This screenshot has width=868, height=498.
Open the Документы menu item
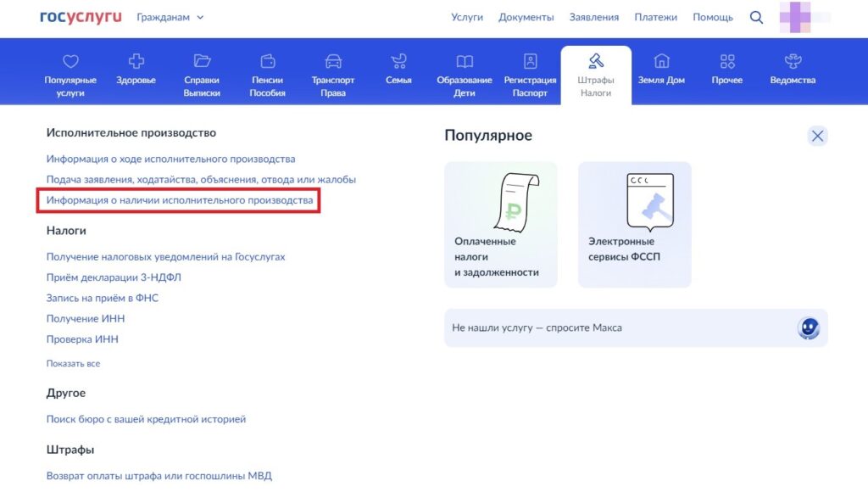click(x=526, y=17)
